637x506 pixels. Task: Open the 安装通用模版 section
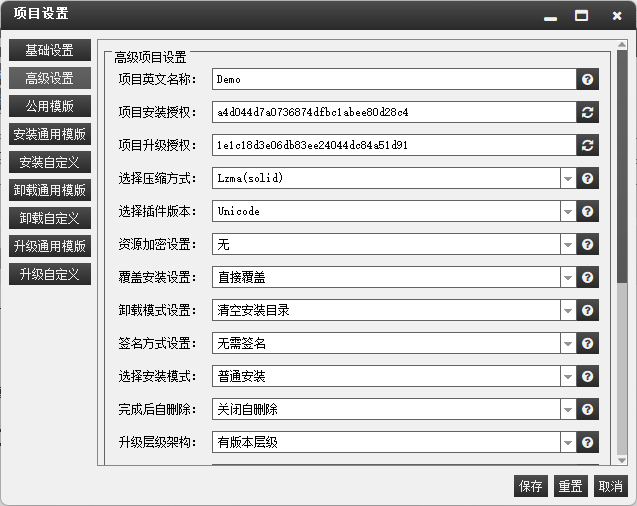(49, 134)
